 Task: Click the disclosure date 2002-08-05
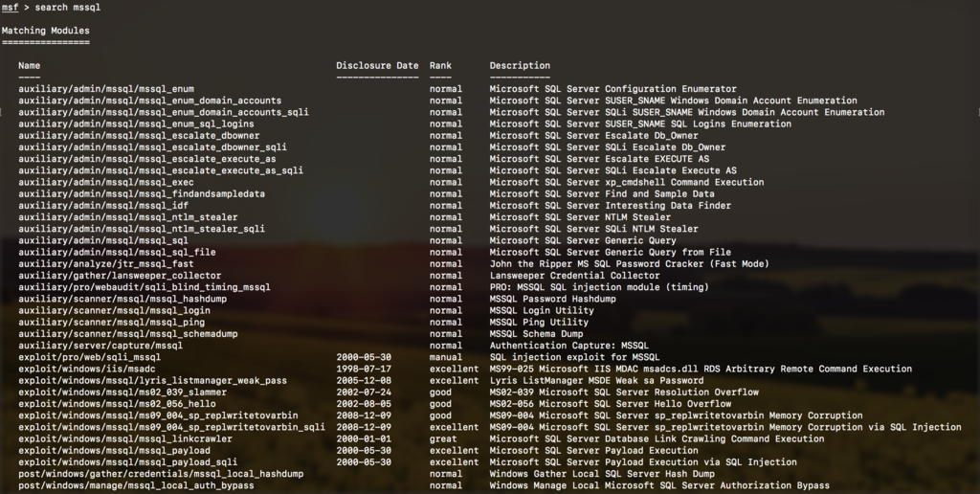click(364, 404)
